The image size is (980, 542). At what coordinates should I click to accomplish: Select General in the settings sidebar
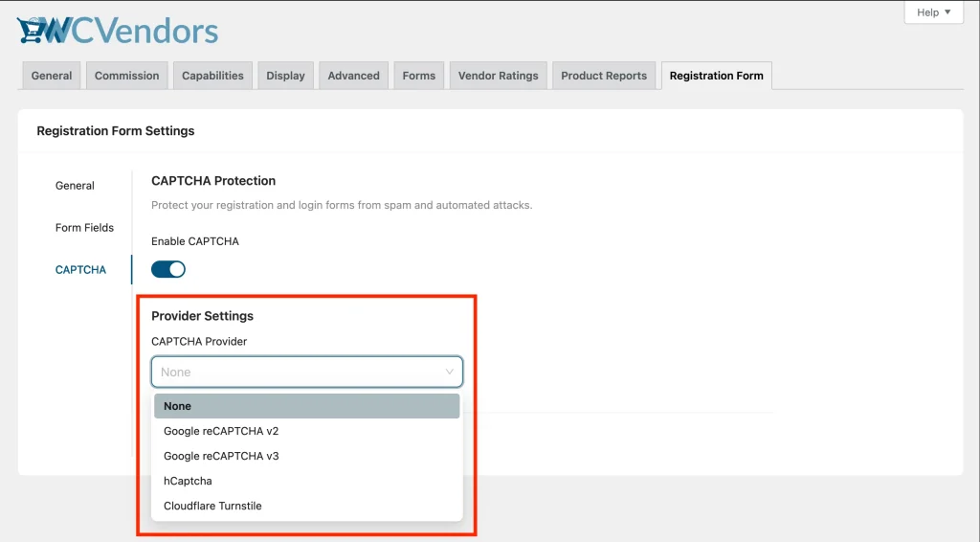click(x=75, y=186)
